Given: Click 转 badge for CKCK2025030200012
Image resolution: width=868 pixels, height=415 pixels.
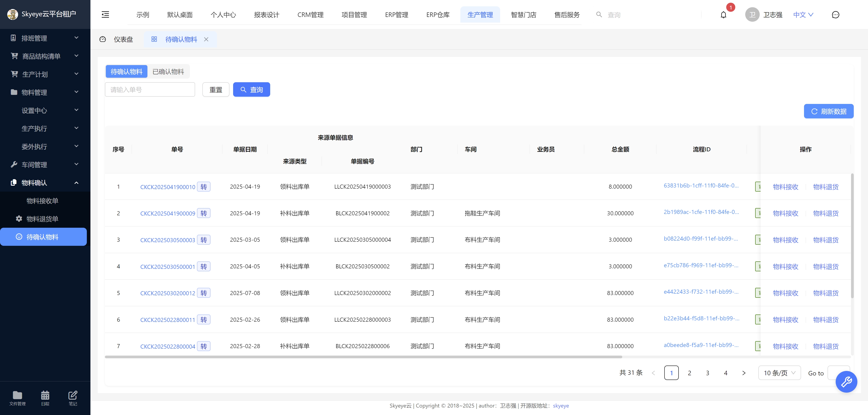Looking at the screenshot, I should coord(203,293).
